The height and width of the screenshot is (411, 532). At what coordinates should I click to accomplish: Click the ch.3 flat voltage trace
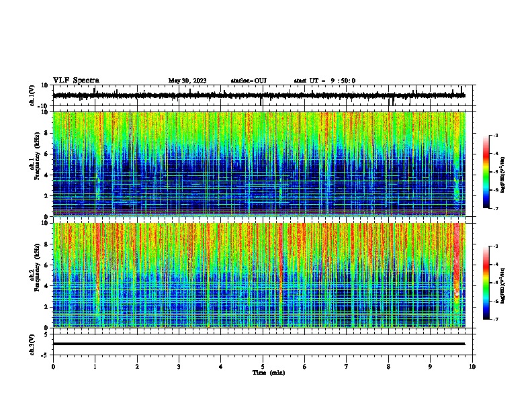pyautogui.click(x=259, y=344)
